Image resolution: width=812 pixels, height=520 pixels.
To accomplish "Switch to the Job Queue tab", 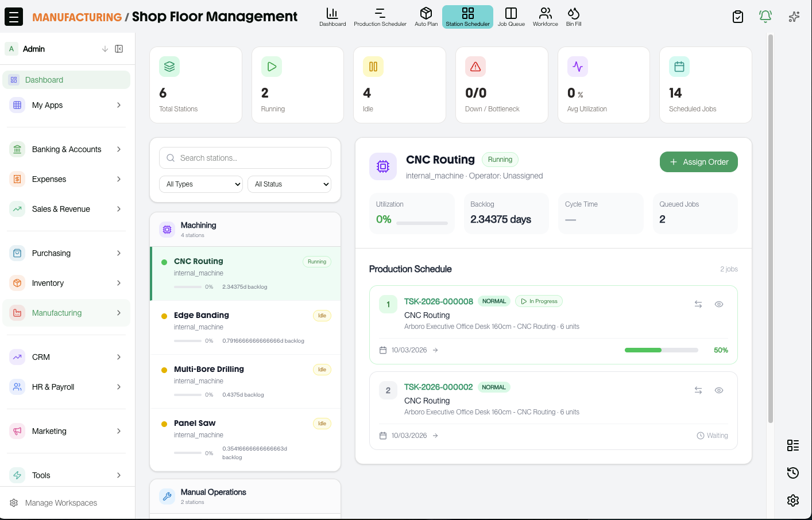I will pyautogui.click(x=511, y=17).
